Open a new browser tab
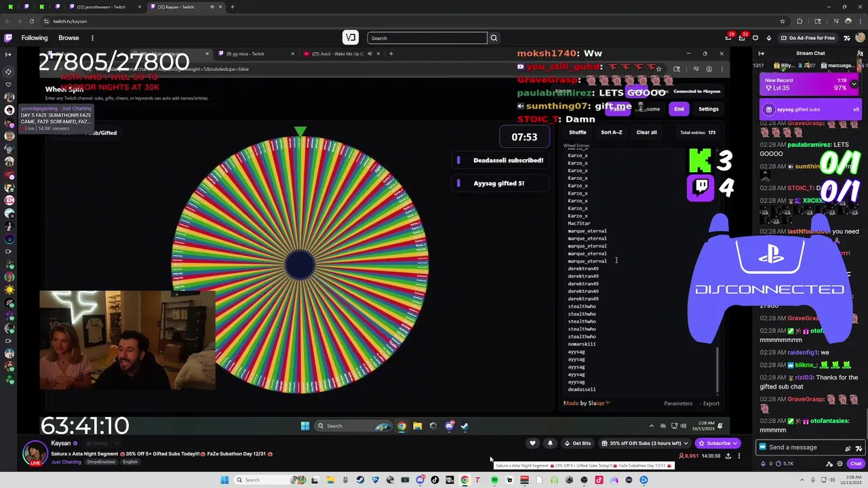Screen dimensions: 868x488 [232, 7]
